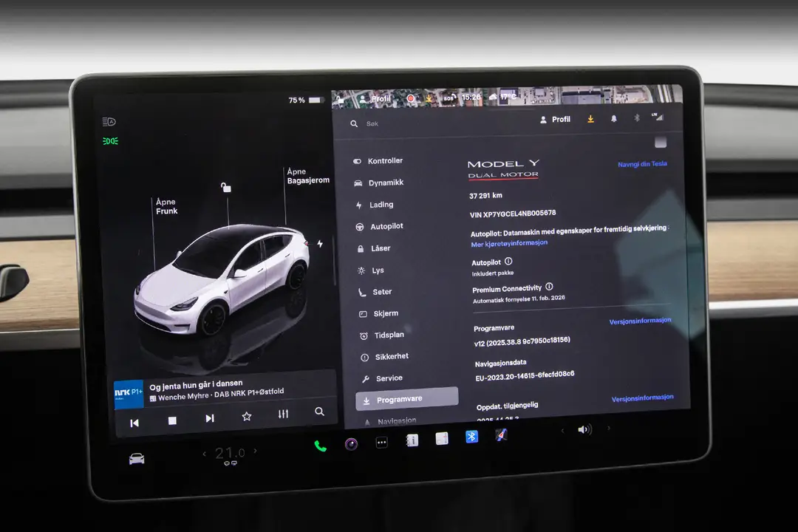Open Versjonsinformasjon beside Programvare
Viewport: 798px width, 532px height.
640,321
